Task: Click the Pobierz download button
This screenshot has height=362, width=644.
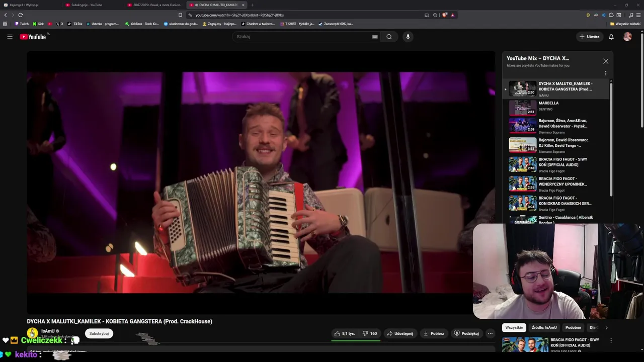Action: (434, 333)
